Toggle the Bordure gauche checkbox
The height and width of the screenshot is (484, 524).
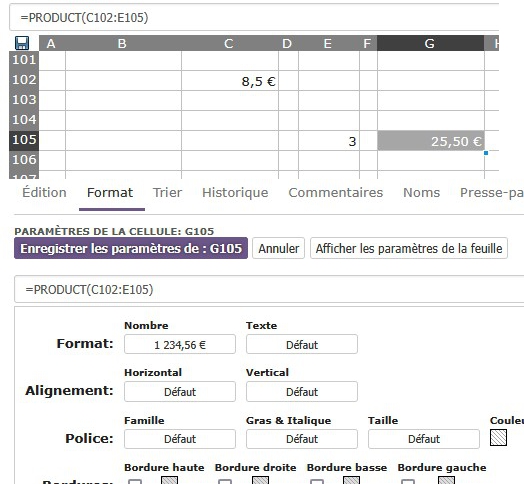click(x=408, y=482)
